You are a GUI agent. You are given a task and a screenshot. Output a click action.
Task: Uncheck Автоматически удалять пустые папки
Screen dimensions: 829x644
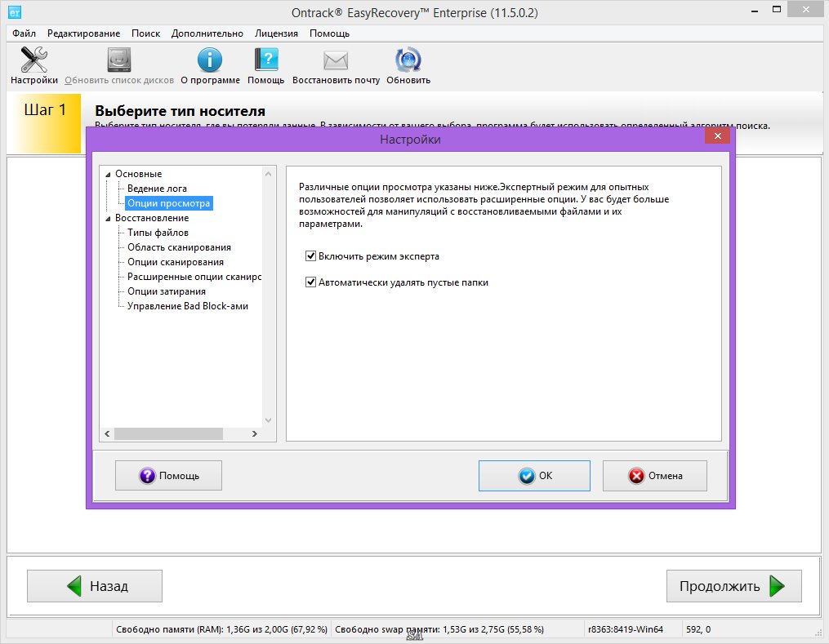[x=310, y=282]
